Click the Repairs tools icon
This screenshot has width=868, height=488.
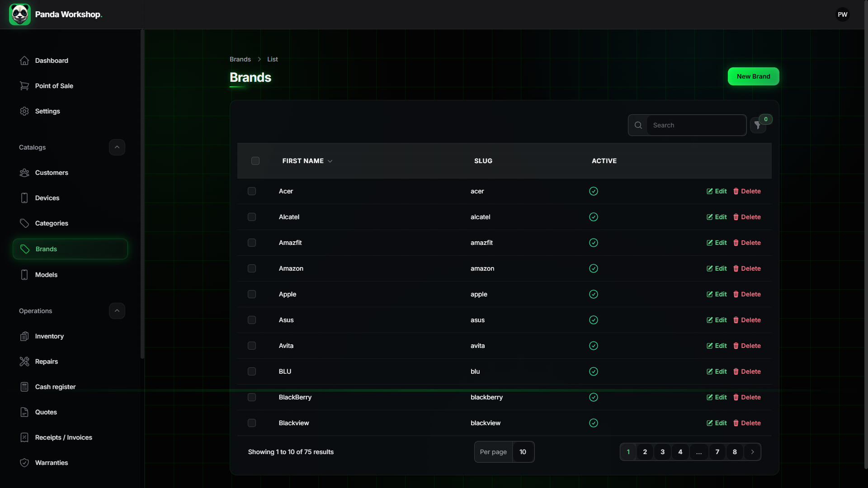pyautogui.click(x=24, y=361)
